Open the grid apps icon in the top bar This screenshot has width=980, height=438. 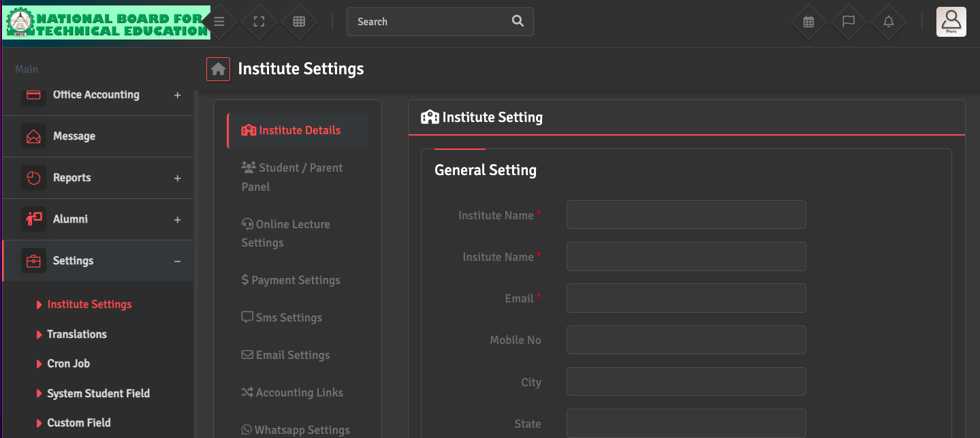(299, 22)
